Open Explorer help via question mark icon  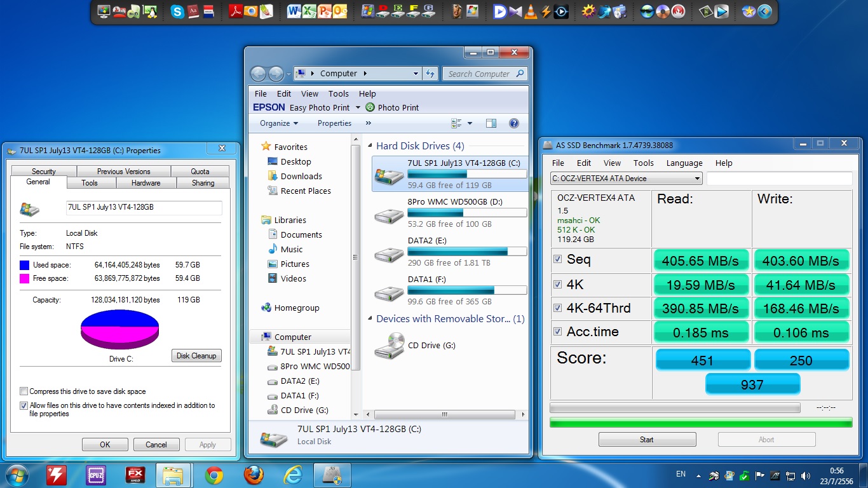click(514, 123)
